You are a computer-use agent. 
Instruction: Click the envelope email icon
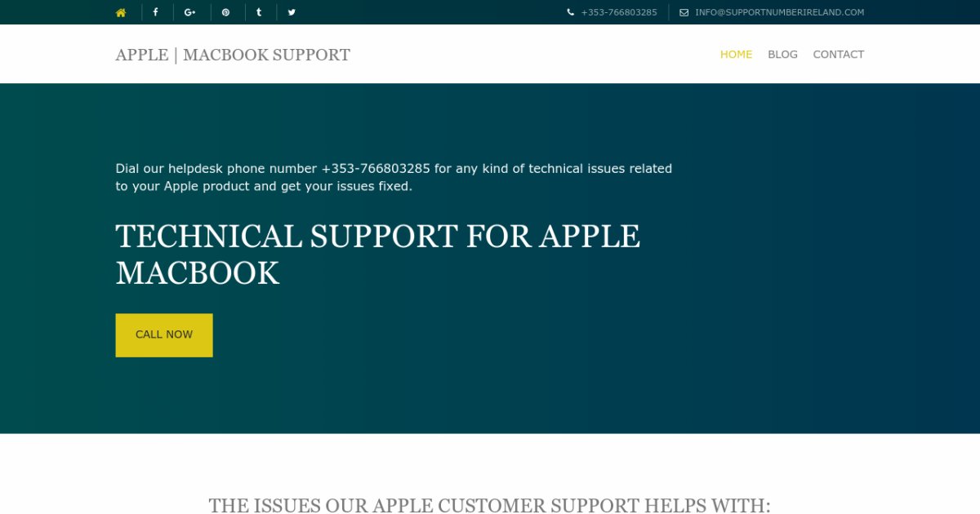click(684, 12)
